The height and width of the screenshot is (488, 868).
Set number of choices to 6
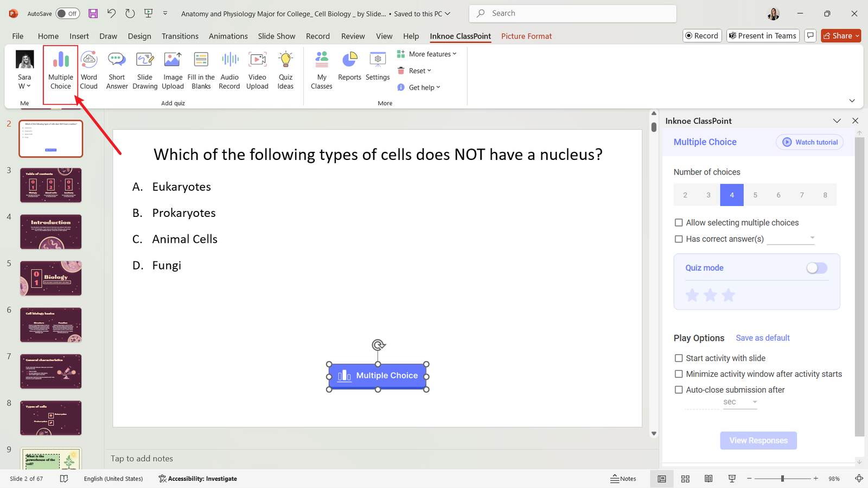778,195
